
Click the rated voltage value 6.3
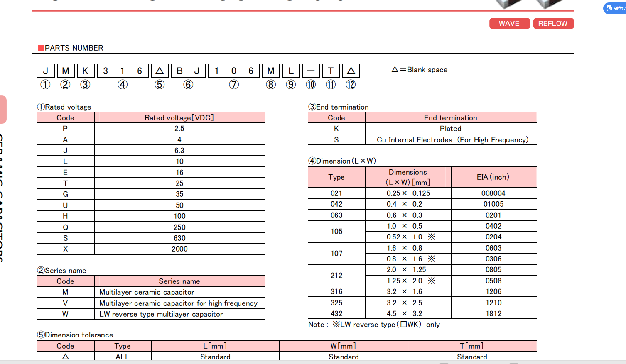point(179,151)
